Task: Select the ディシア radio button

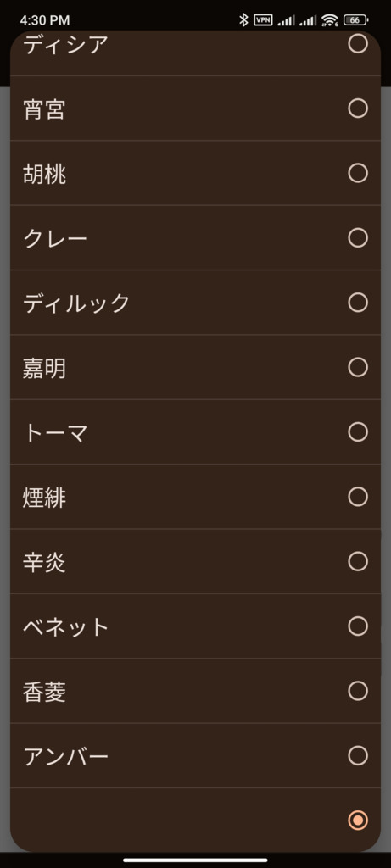Action: [358, 44]
